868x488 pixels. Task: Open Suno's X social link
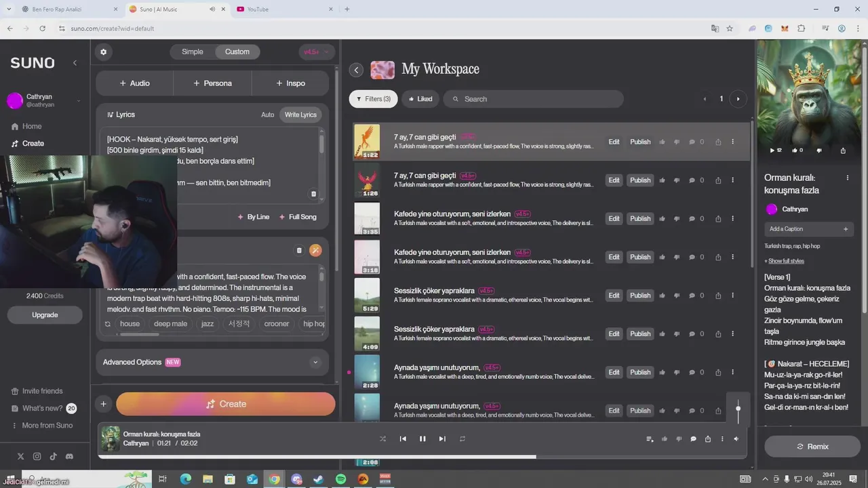coord(20,457)
